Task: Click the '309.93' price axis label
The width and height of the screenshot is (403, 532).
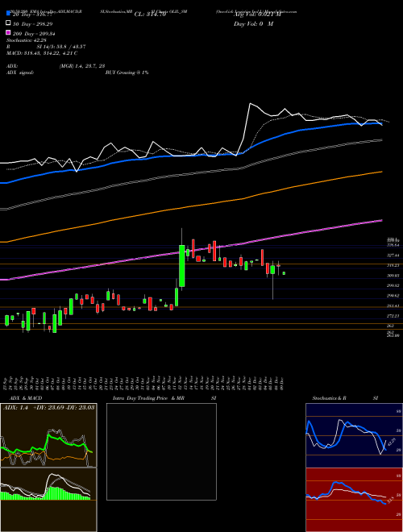Action: point(393,276)
